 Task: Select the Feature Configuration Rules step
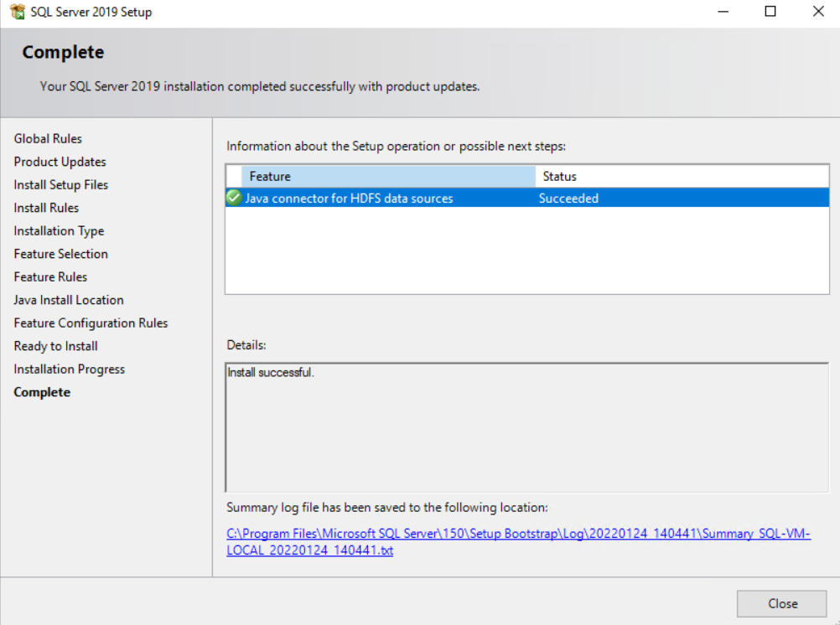[x=91, y=323]
